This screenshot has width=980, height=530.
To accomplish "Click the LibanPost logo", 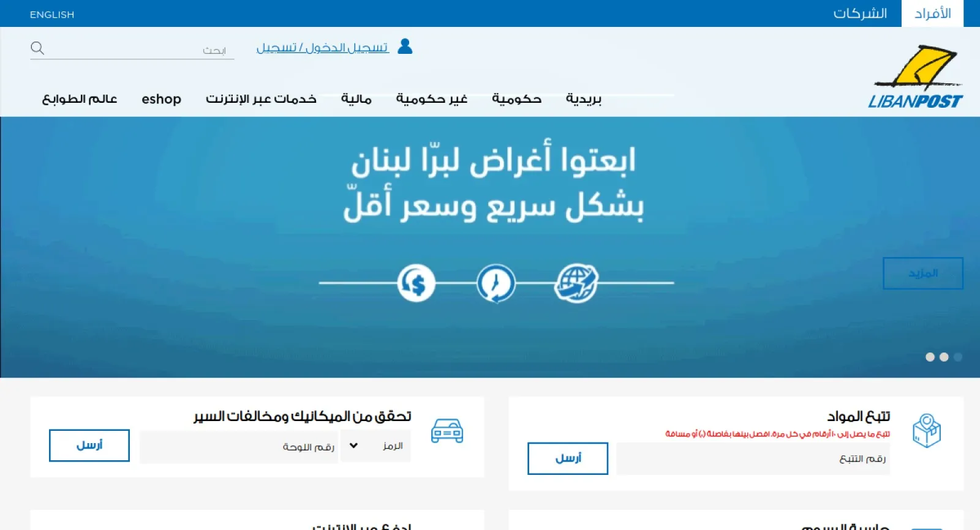I will point(915,77).
